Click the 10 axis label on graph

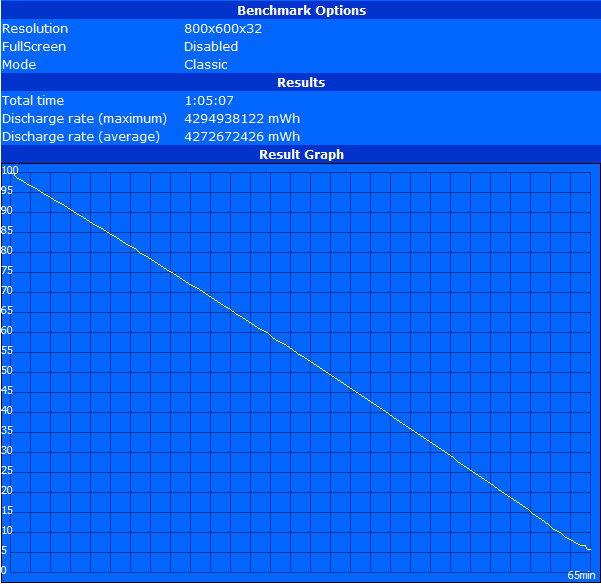pos(7,531)
